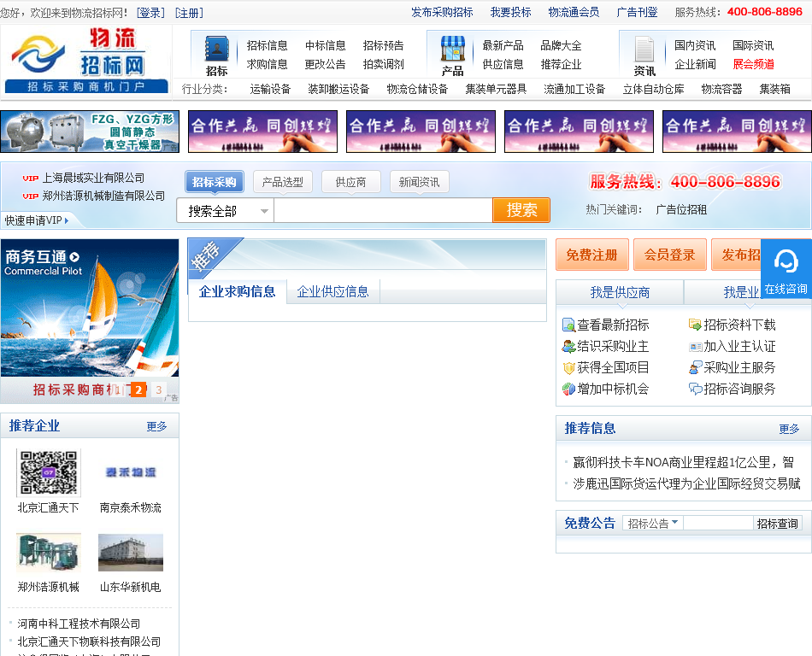Click the 免费注册 button

[592, 255]
